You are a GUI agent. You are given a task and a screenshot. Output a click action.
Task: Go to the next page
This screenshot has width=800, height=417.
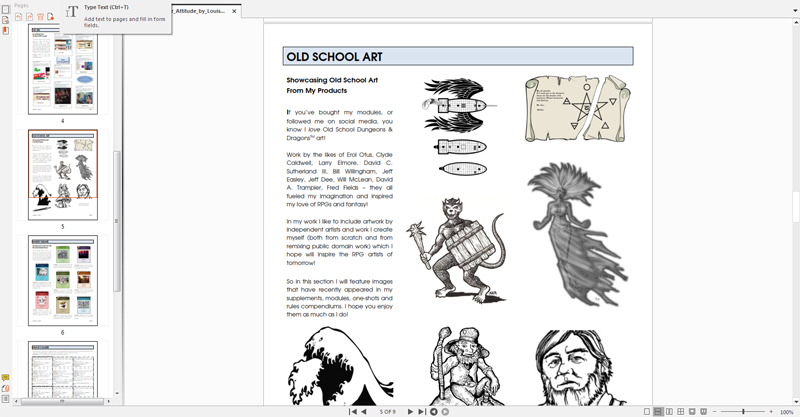[x=410, y=411]
